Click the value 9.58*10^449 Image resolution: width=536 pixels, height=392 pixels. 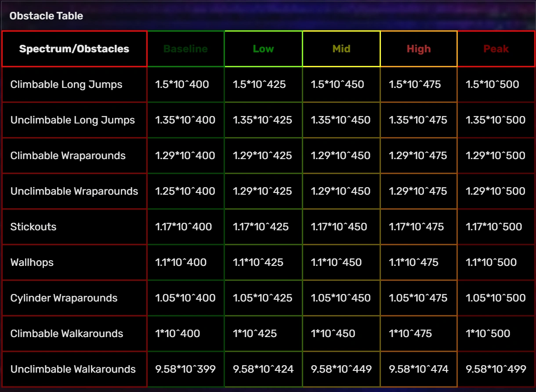pos(341,369)
